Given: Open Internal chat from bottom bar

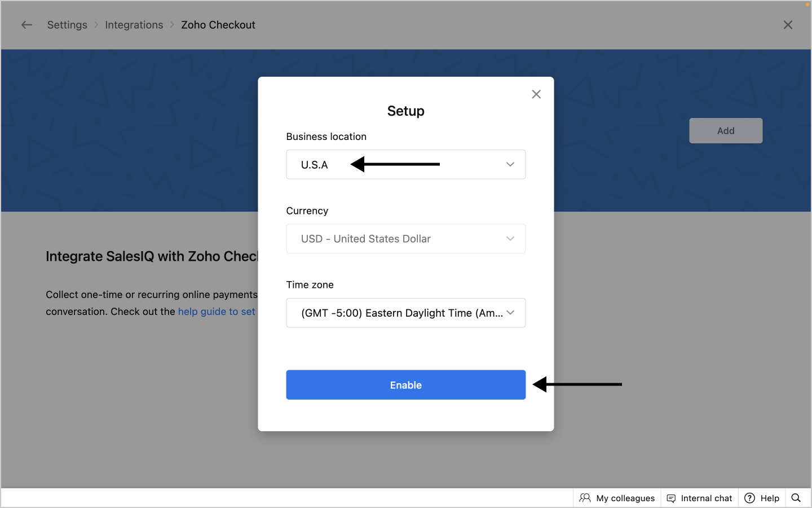Looking at the screenshot, I should pos(699,498).
